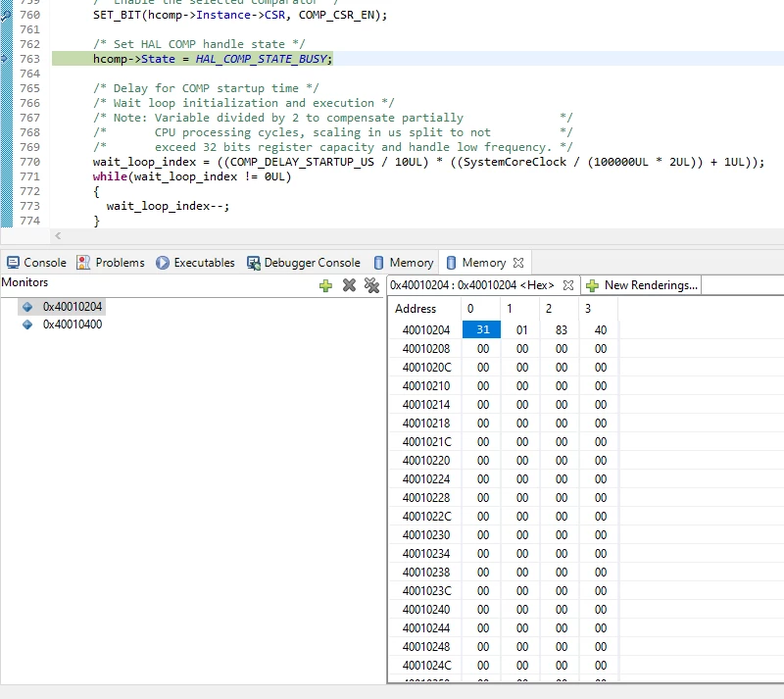Image resolution: width=784 pixels, height=699 pixels.
Task: Click byte 83 at address 40010204
Action: (561, 329)
